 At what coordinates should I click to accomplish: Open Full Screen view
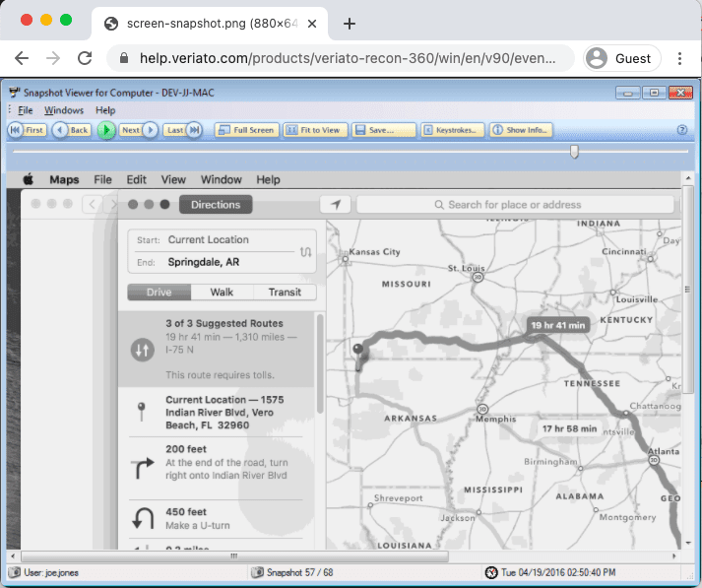click(x=247, y=130)
